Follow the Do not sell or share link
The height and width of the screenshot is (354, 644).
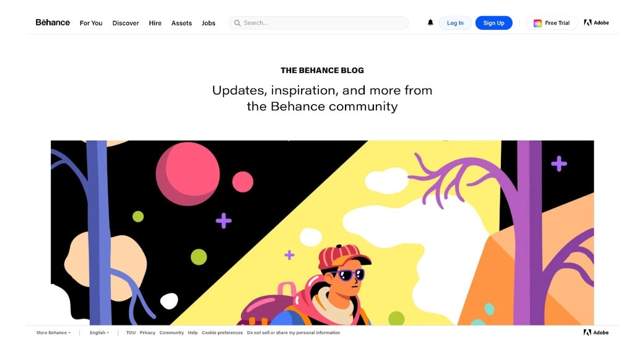pyautogui.click(x=294, y=332)
